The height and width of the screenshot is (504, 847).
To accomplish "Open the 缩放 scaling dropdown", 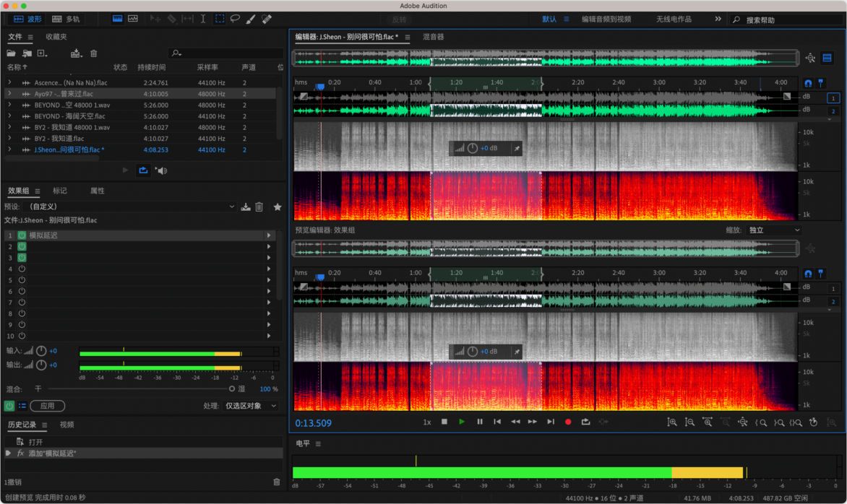I will pos(773,230).
